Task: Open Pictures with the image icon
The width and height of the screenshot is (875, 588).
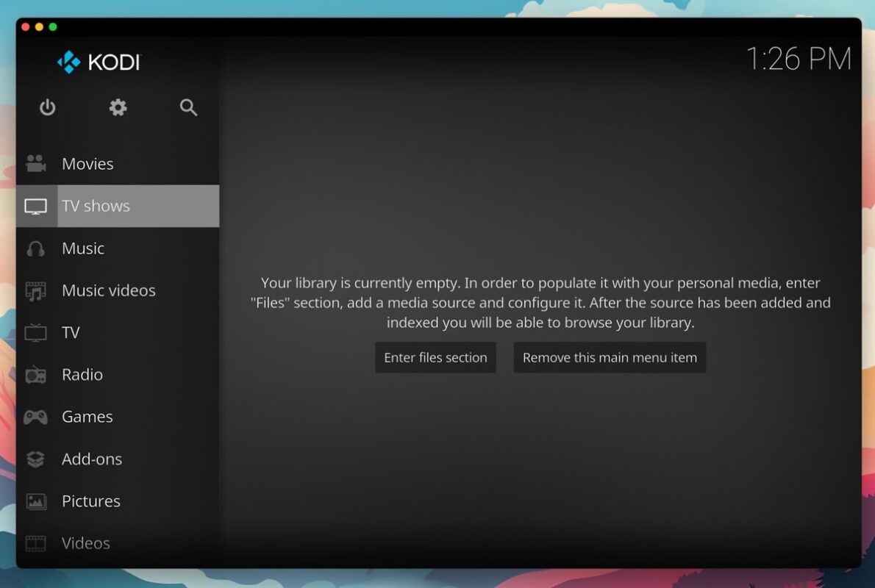Action: click(x=35, y=501)
